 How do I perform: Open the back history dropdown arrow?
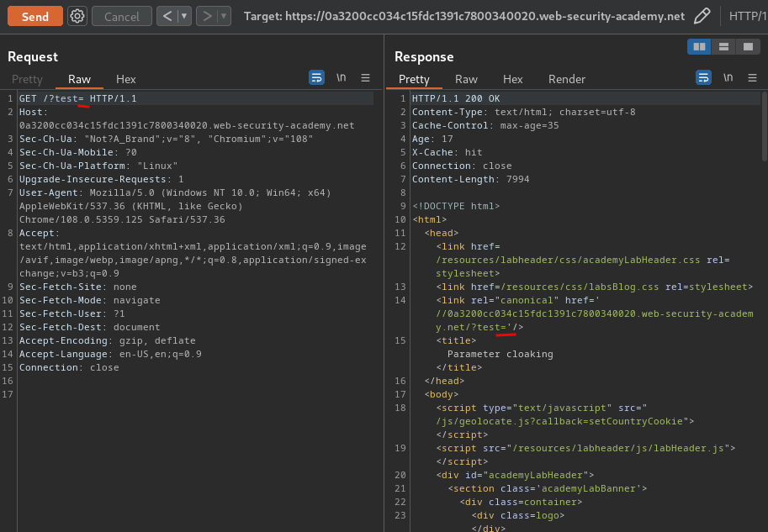184,16
